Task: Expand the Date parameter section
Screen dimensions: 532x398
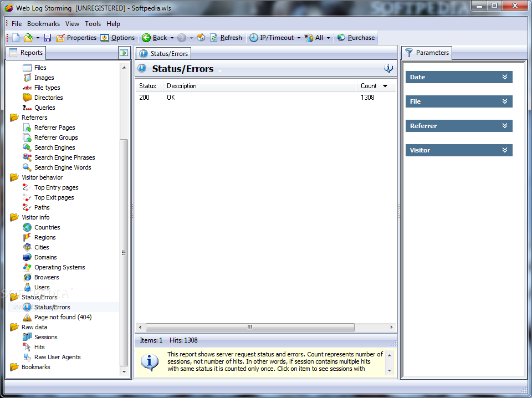Action: (459, 77)
